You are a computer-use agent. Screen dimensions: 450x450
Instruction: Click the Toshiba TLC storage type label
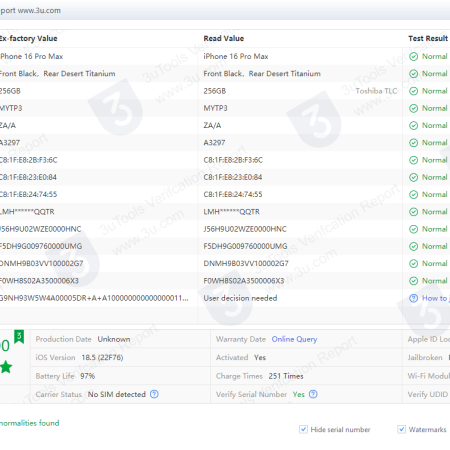(x=376, y=91)
